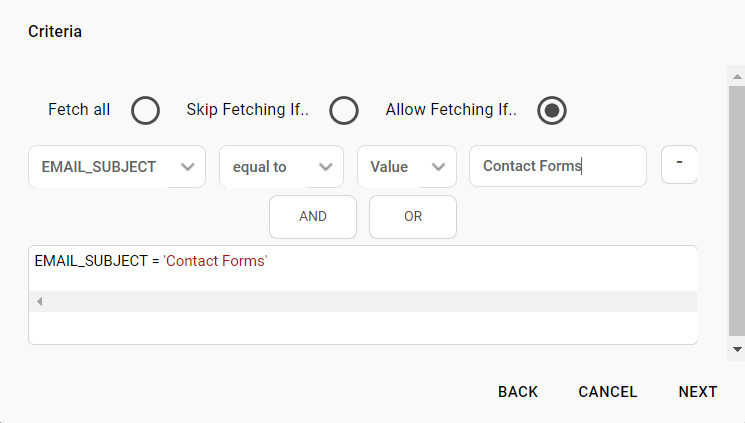Open the Value type dropdown
Screen dimensions: 745x423
click(x=407, y=166)
